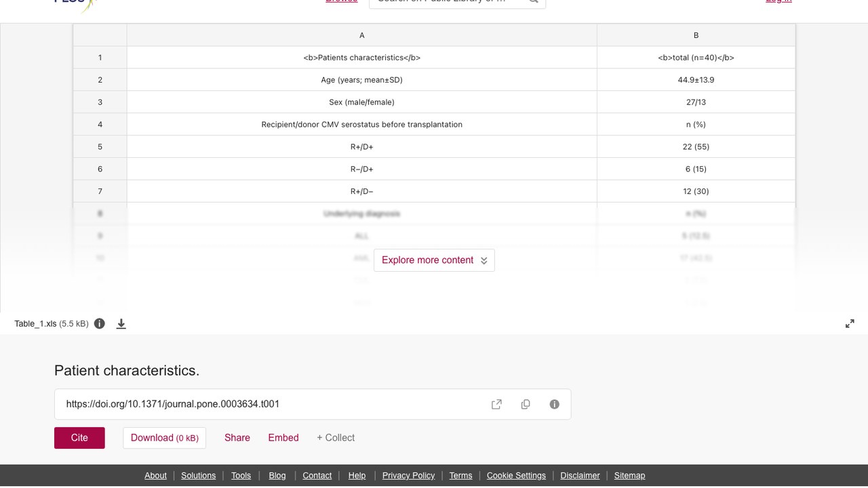Click the 'Recipient/donor CMV serostatus before transplantation' cell
868x488 pixels.
pyautogui.click(x=361, y=125)
